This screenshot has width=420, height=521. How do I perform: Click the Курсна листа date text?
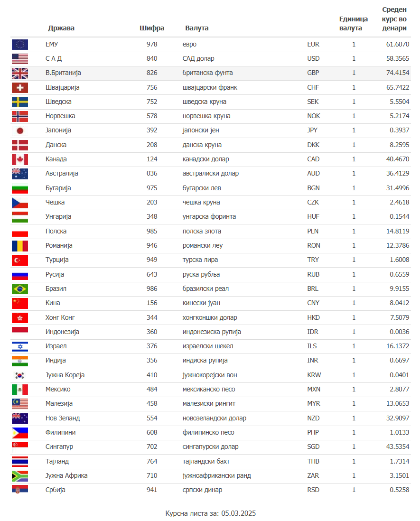tap(211, 513)
